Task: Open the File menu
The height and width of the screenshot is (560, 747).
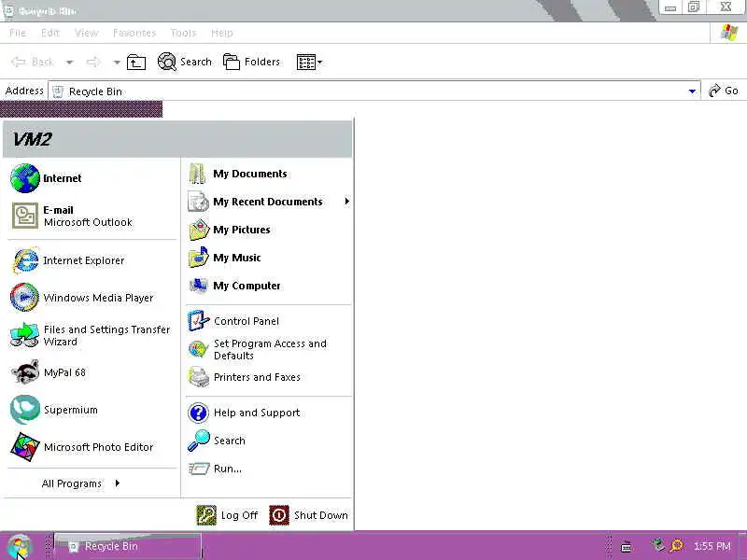Action: pos(18,33)
